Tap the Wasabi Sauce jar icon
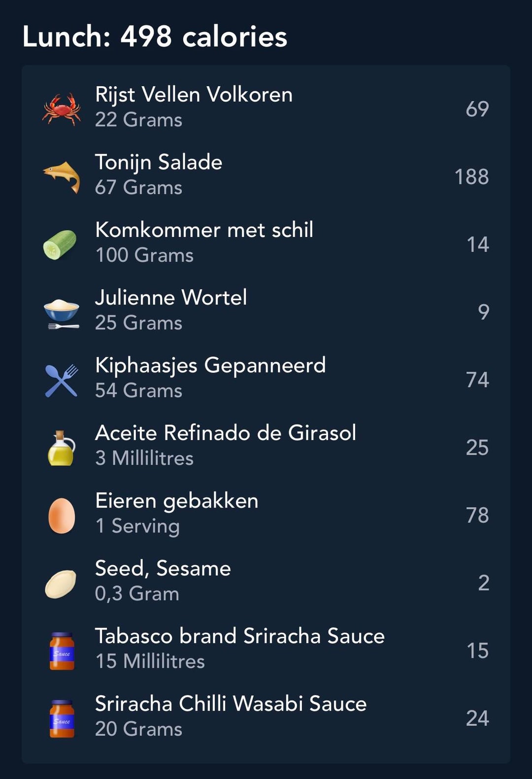Image resolution: width=532 pixels, height=779 pixels. tap(62, 718)
